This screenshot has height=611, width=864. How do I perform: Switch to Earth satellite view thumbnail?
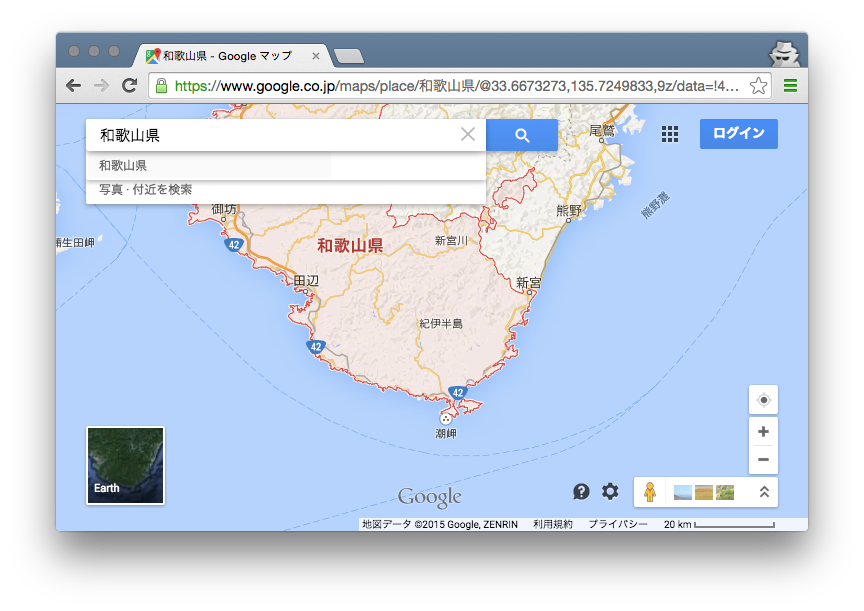[x=125, y=466]
